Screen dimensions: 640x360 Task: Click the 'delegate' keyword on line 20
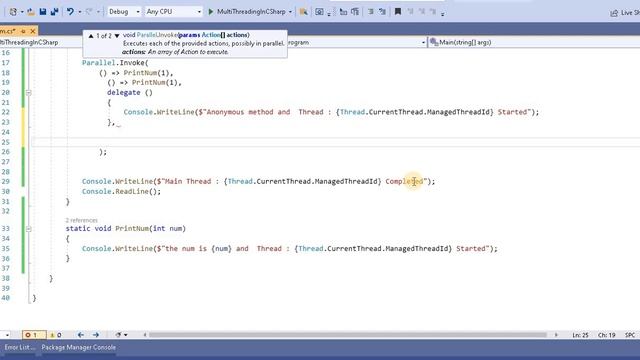pos(124,93)
